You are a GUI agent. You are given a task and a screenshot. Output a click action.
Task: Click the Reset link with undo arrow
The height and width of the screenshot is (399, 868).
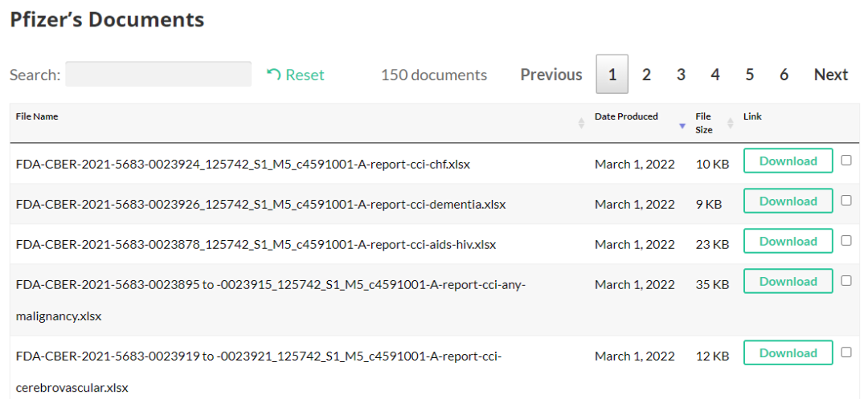coord(295,75)
